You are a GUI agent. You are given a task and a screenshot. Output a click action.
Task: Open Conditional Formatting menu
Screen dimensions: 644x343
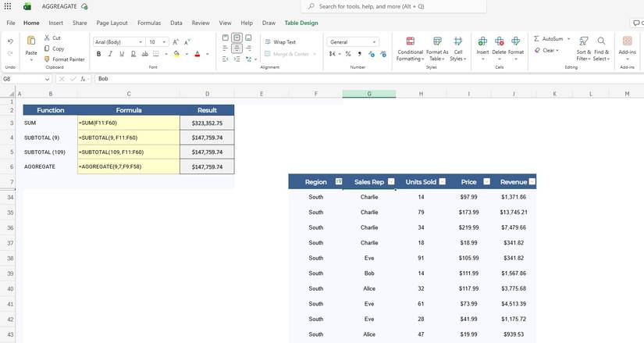click(x=411, y=49)
